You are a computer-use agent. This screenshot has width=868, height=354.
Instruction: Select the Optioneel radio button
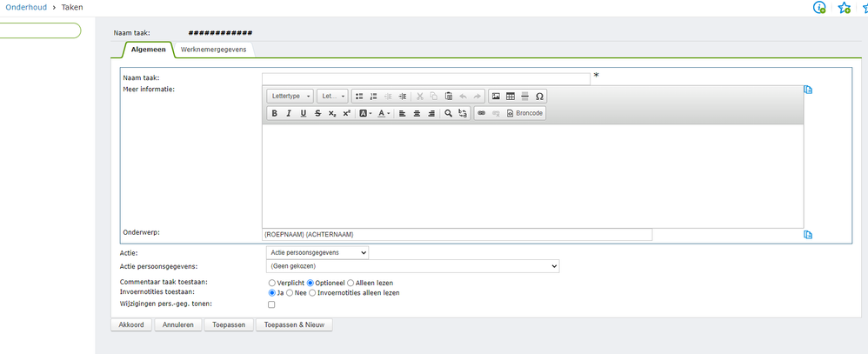click(x=310, y=283)
